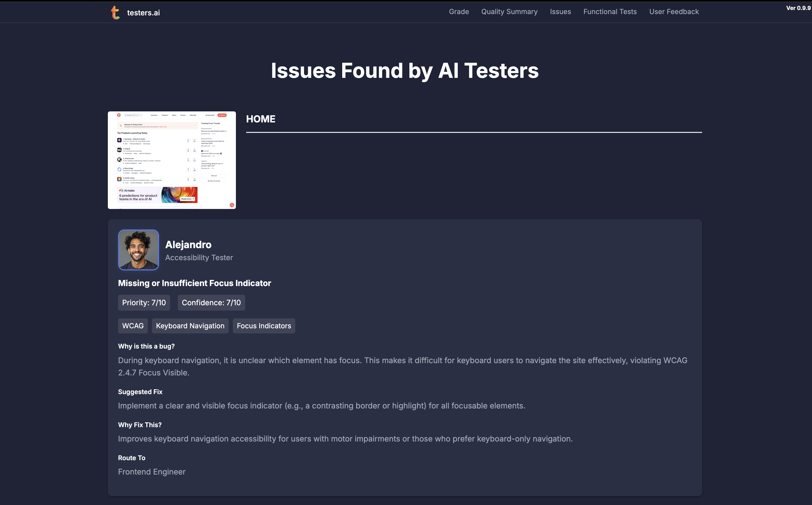The width and height of the screenshot is (812, 505).
Task: Go to Quality Summary section
Action: (x=509, y=12)
